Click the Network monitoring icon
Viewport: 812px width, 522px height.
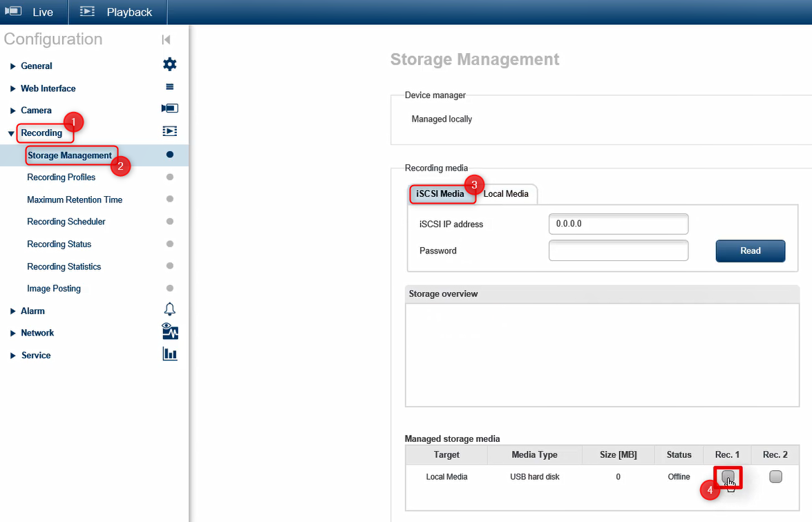pos(169,331)
